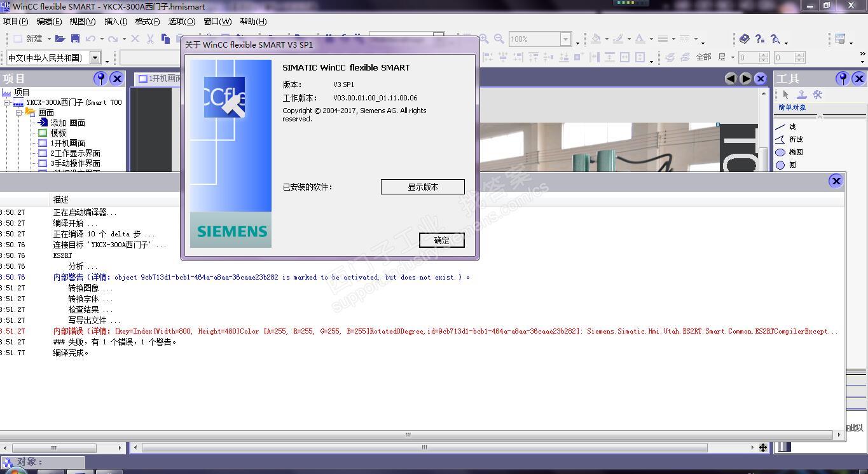Open the help book icon
The height and width of the screenshot is (474, 868).
point(745,39)
